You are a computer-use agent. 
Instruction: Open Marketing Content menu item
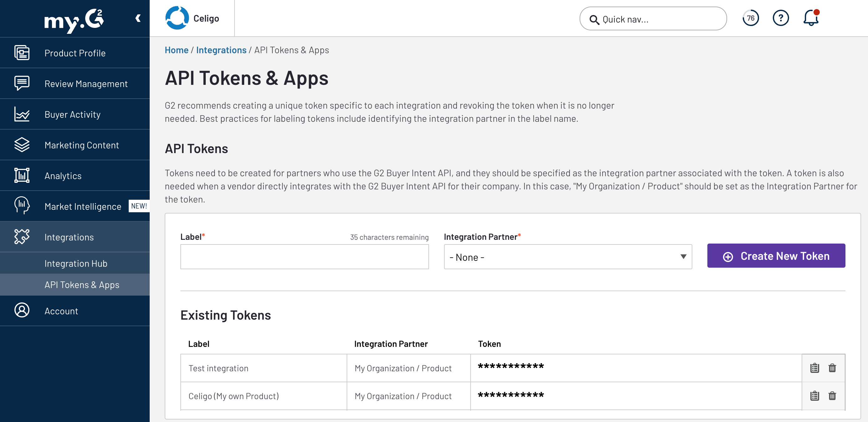[x=75, y=145]
